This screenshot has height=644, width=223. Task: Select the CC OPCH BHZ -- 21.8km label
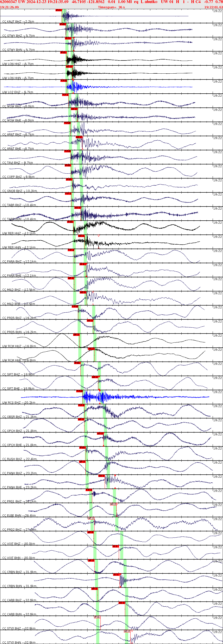coord(20,431)
